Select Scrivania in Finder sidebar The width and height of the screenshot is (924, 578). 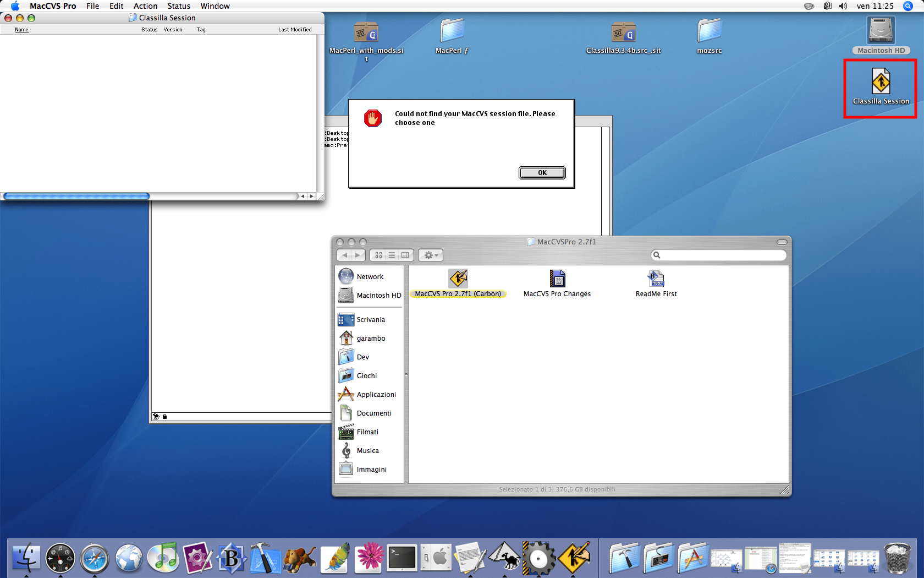(370, 319)
